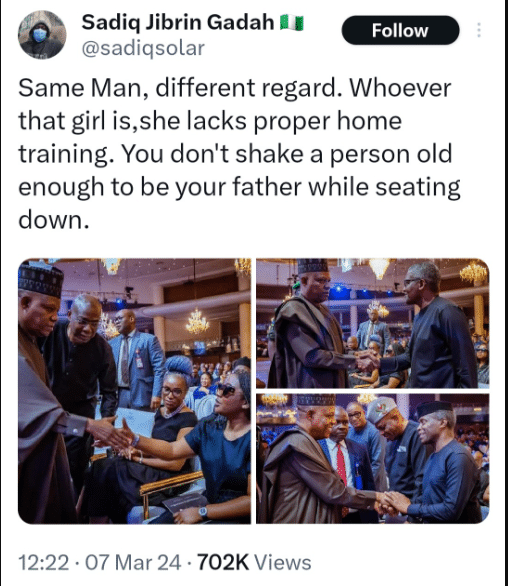Open the bottom-right group handshake photo

pyautogui.click(x=373, y=459)
